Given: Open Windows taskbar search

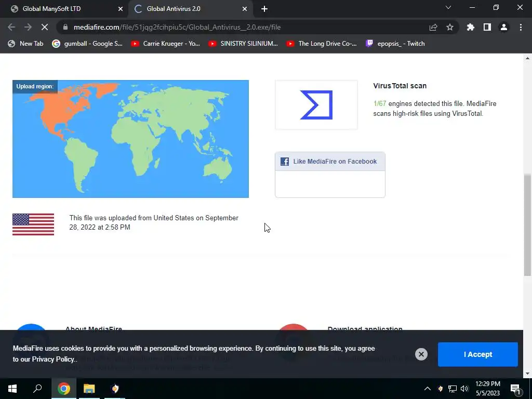Looking at the screenshot, I should 37,389.
